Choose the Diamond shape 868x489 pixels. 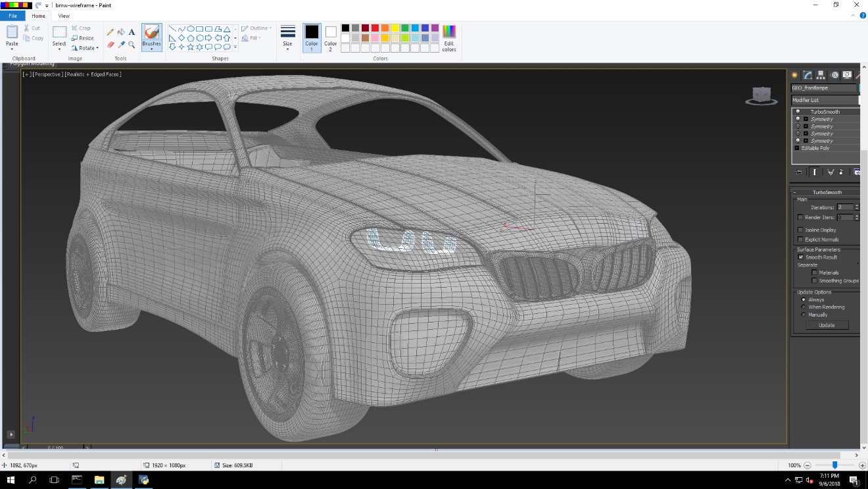pyautogui.click(x=181, y=38)
